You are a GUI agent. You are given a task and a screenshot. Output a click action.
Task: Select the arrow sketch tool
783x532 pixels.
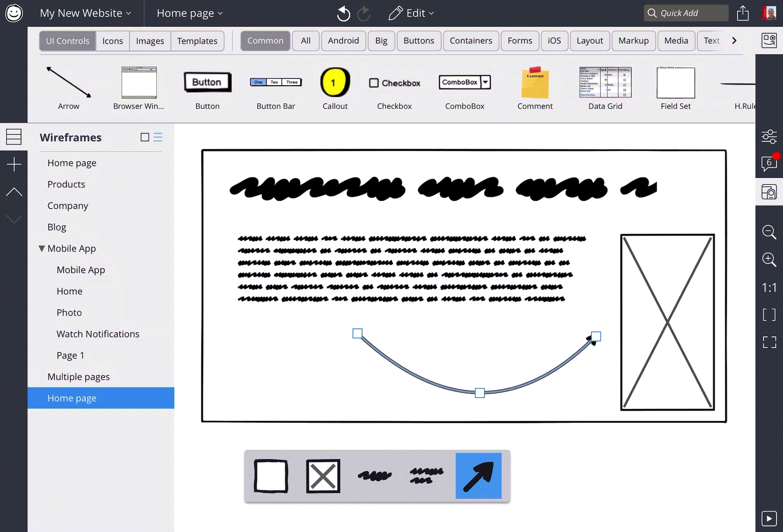click(x=478, y=476)
